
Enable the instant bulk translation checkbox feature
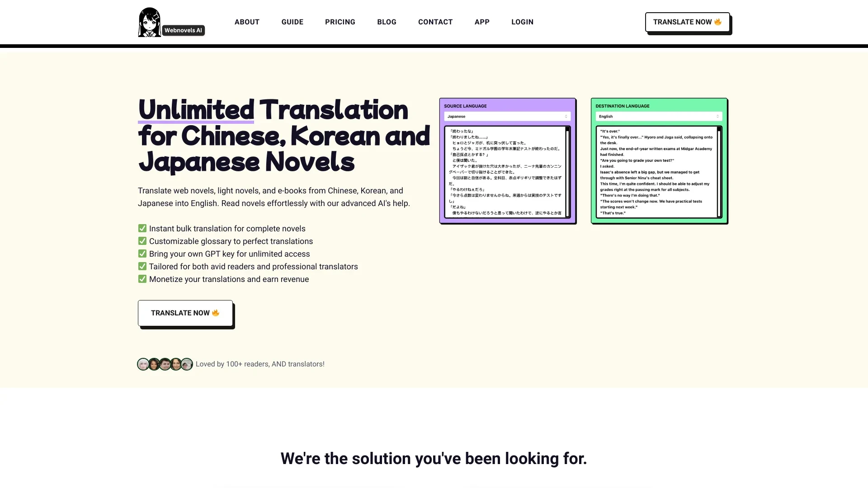tap(142, 228)
